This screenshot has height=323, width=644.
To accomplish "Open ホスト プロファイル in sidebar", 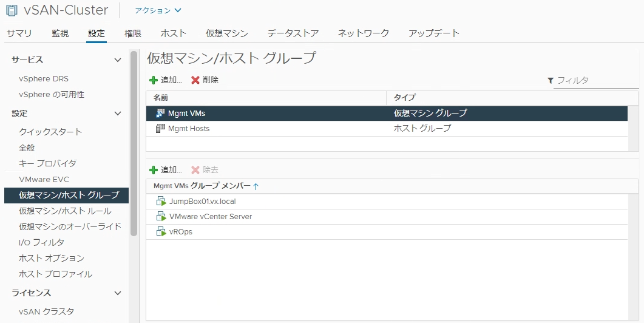I will (x=55, y=274).
